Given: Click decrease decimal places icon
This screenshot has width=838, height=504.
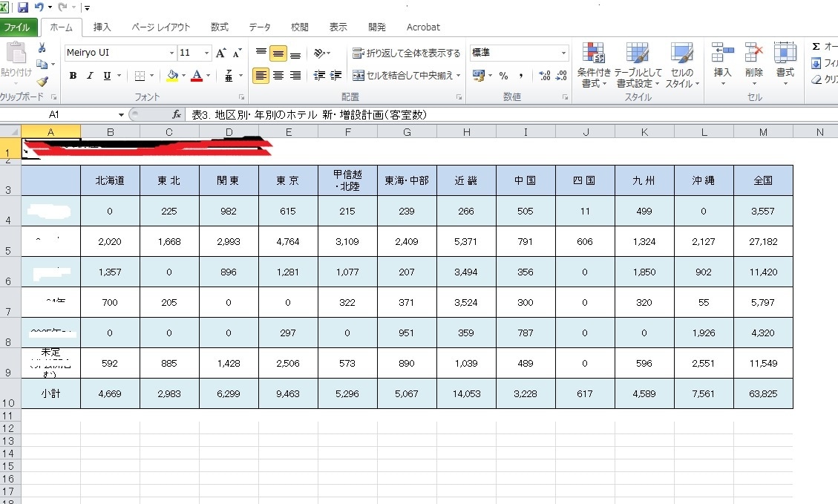Looking at the screenshot, I should tap(562, 76).
